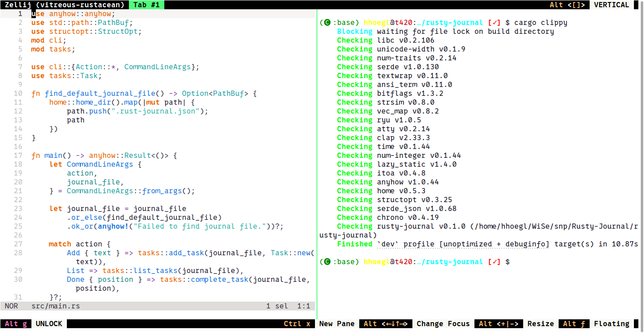Image resolution: width=644 pixels, height=333 pixels.
Task: Select Tab #1 in the Zellij tab bar
Action: pyautogui.click(x=146, y=5)
